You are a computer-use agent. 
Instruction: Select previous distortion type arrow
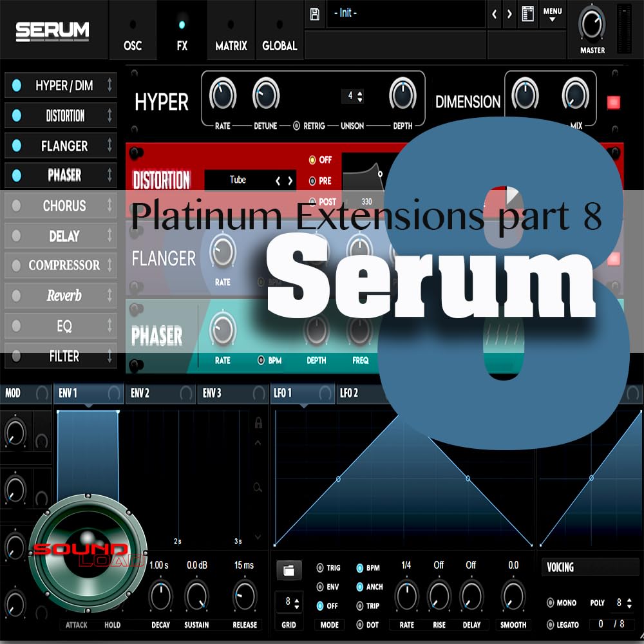[x=278, y=181]
